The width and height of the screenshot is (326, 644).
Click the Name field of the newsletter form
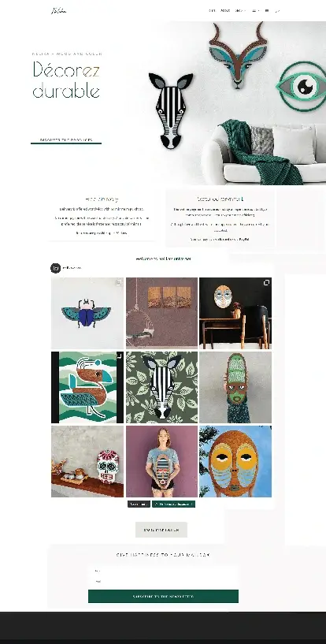click(x=163, y=571)
